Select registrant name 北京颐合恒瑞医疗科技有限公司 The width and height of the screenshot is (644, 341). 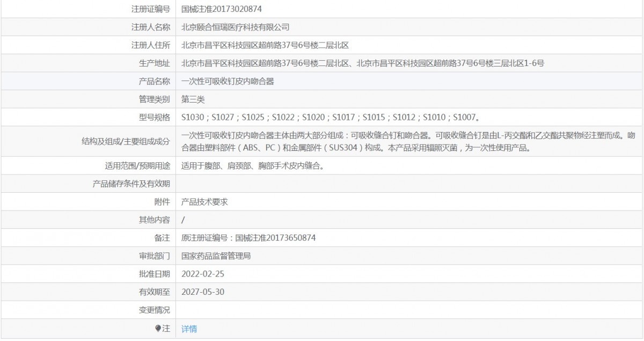[x=236, y=27]
